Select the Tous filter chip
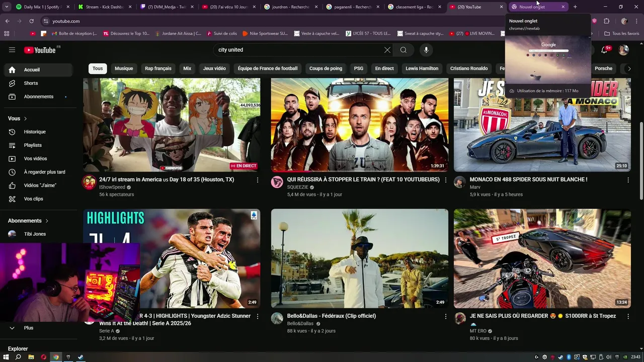The width and height of the screenshot is (644, 362). [98, 68]
